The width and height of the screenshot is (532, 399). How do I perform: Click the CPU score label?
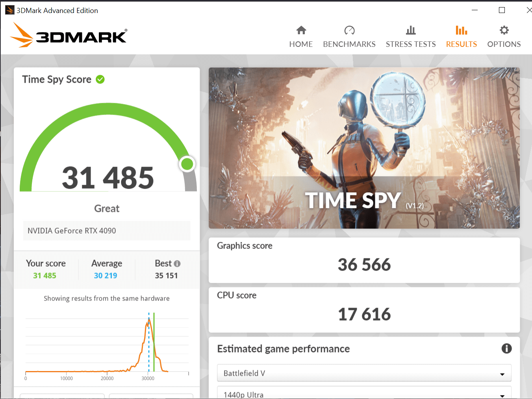coord(237,295)
